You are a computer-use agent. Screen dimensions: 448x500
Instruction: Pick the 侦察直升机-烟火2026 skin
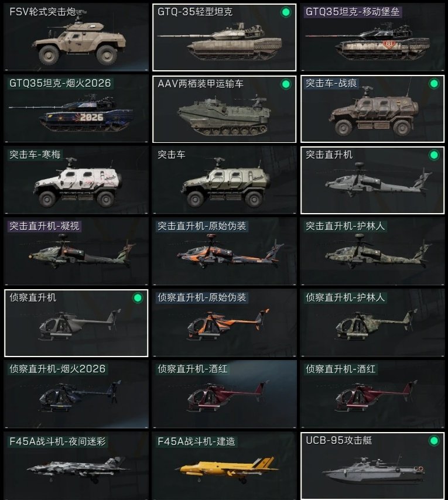tap(76, 394)
